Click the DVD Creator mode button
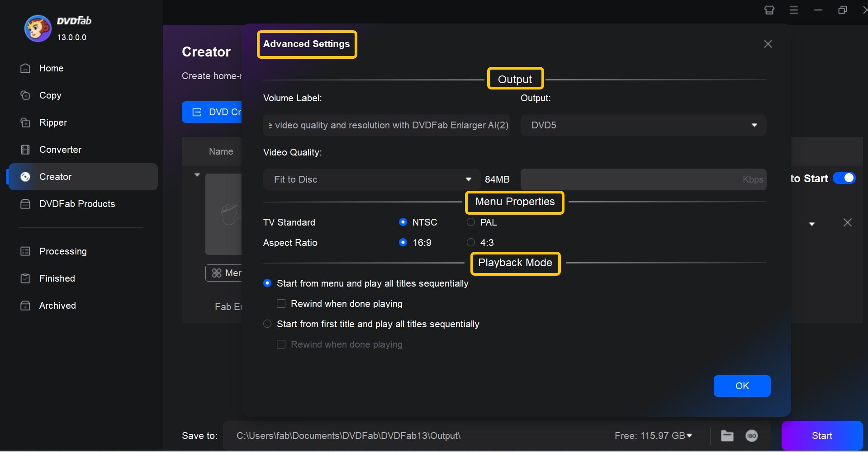The width and height of the screenshot is (868, 452). (212, 112)
